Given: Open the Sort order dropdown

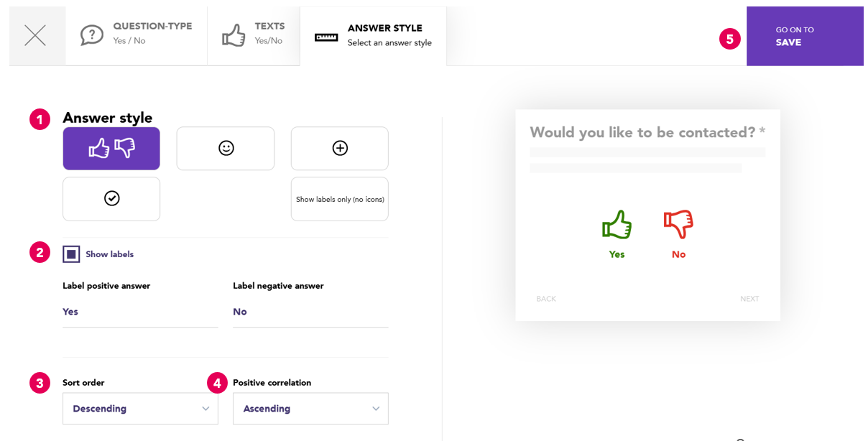Looking at the screenshot, I should click(140, 409).
